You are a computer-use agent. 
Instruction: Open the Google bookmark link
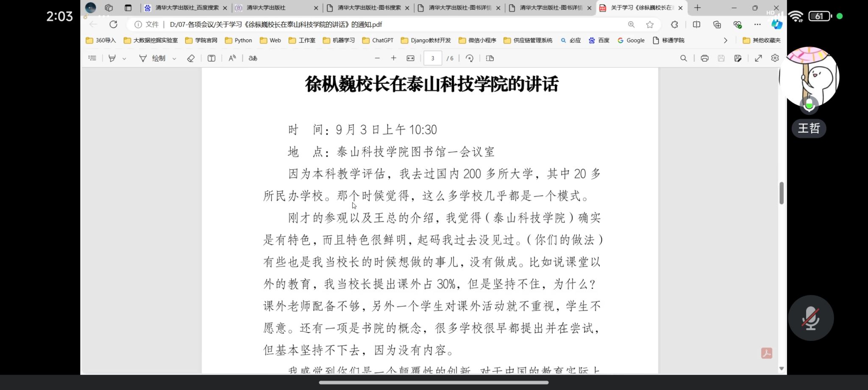(631, 41)
